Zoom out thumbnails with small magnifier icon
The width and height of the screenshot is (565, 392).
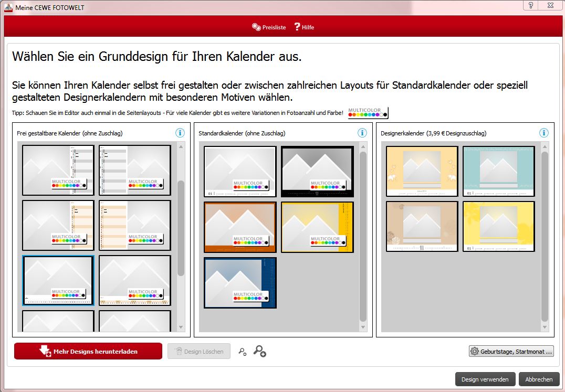tap(242, 352)
